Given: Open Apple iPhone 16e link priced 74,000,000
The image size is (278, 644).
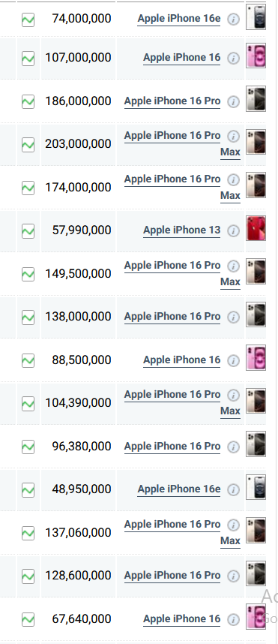Looking at the screenshot, I should coord(179,19).
